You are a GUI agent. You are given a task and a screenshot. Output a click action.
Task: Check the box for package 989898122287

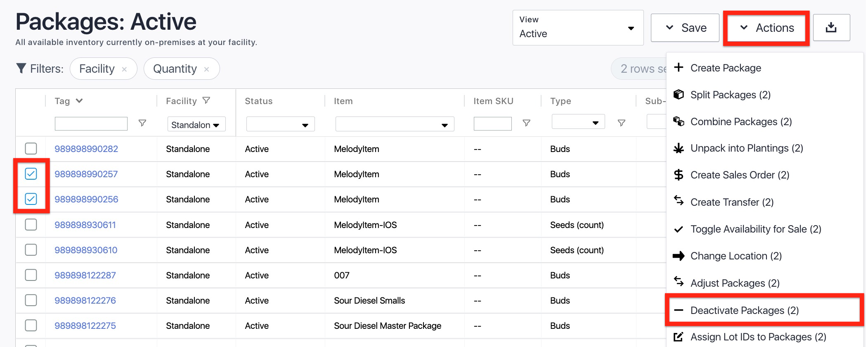pos(31,275)
